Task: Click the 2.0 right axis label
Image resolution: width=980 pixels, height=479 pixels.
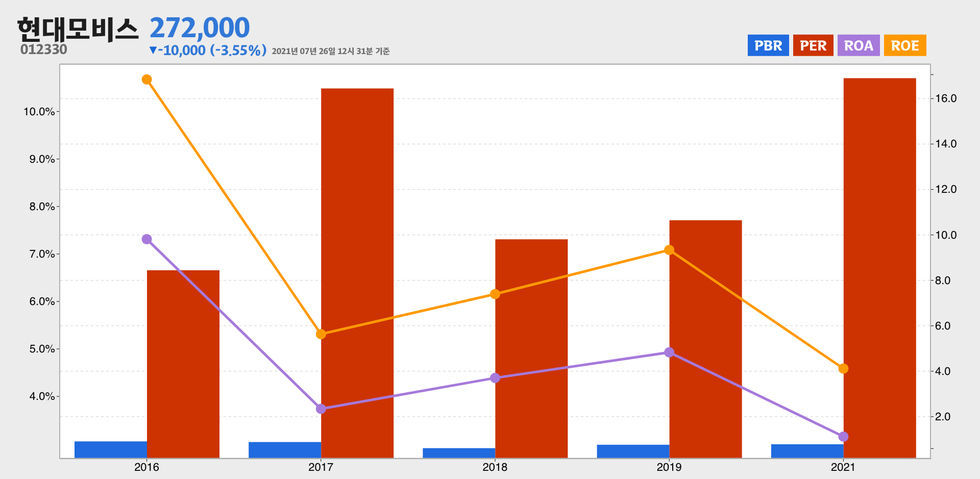Action: (x=943, y=417)
